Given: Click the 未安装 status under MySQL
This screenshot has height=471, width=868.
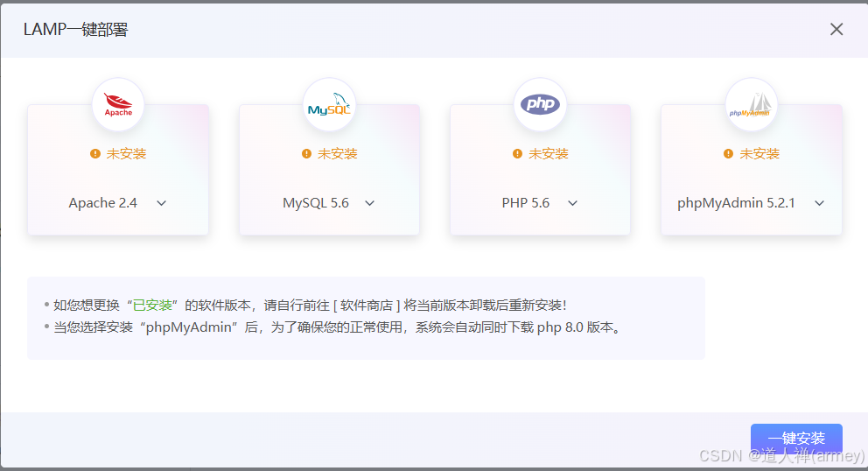Looking at the screenshot, I should [x=338, y=153].
